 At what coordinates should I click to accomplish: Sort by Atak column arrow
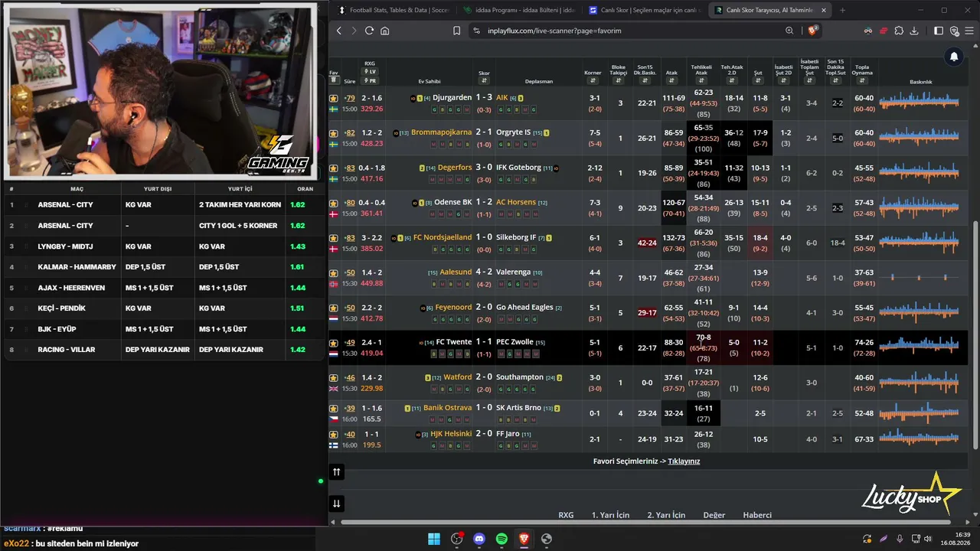pyautogui.click(x=671, y=81)
